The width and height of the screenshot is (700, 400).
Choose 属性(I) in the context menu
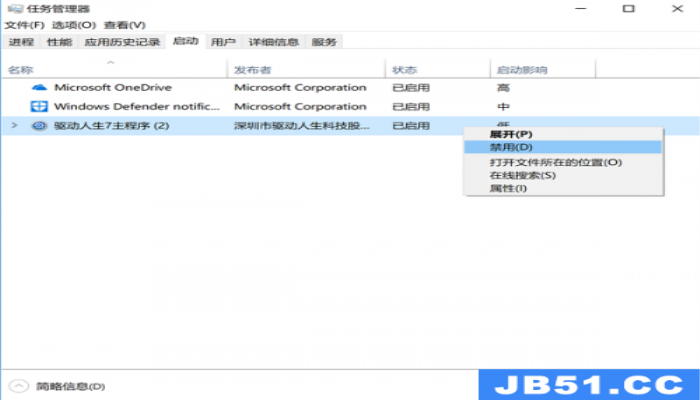(x=563, y=188)
